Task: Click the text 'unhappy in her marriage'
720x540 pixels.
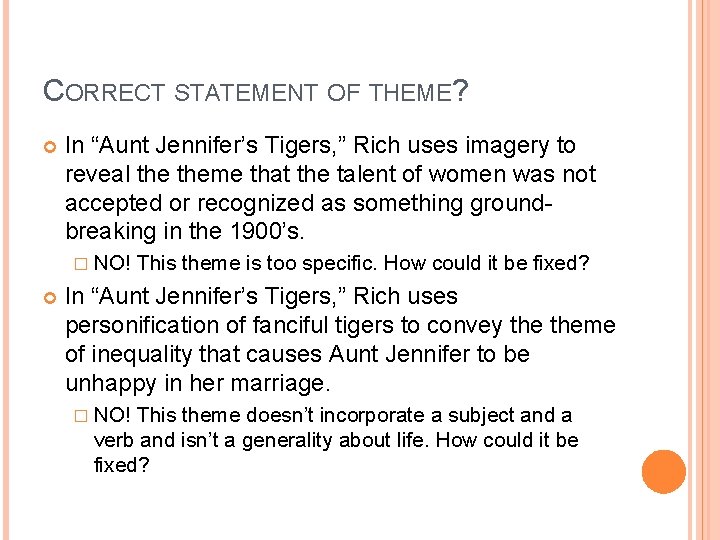Action: point(197,383)
